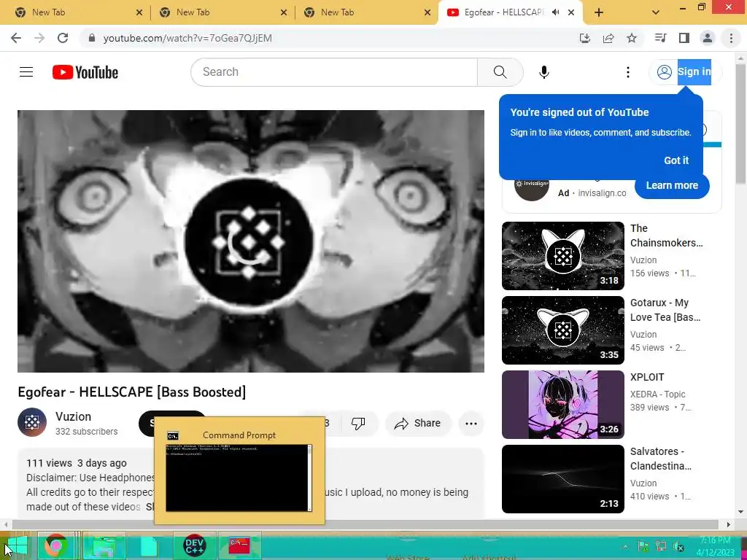The width and height of the screenshot is (747, 560).
Task: Go back to previous page
Action: click(x=16, y=38)
